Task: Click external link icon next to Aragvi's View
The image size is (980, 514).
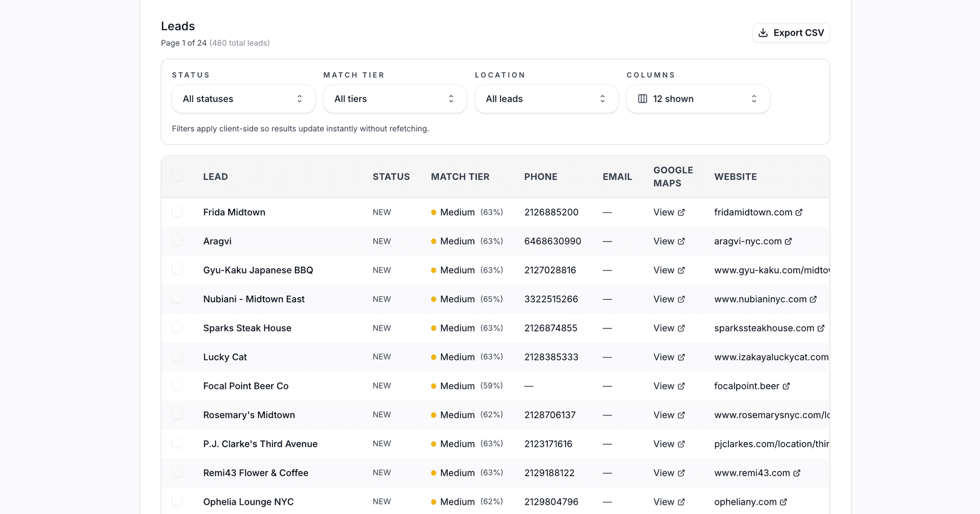Action: tap(681, 241)
